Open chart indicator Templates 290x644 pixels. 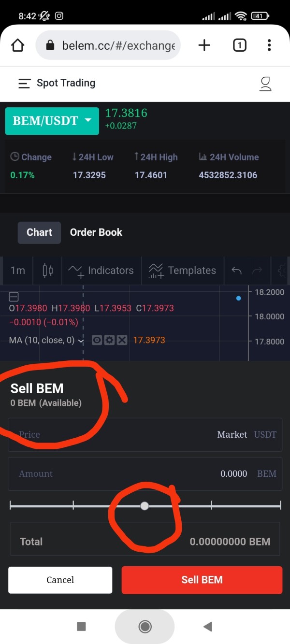click(182, 270)
